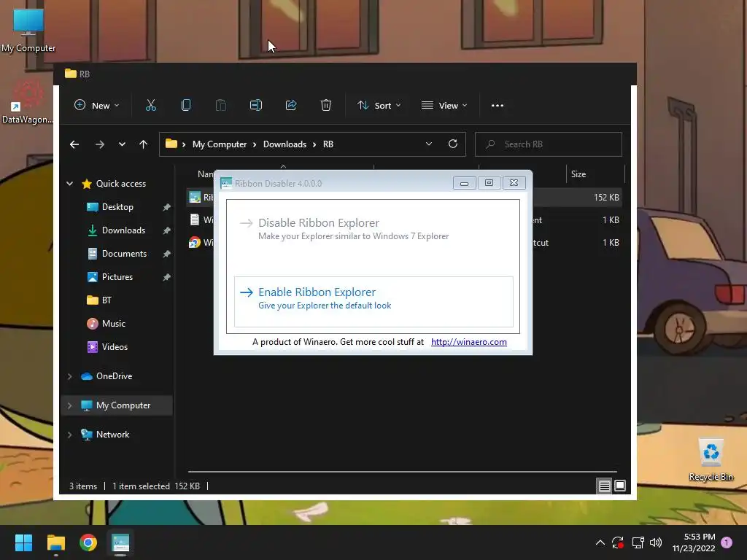Open the network tray icon

tap(638, 542)
